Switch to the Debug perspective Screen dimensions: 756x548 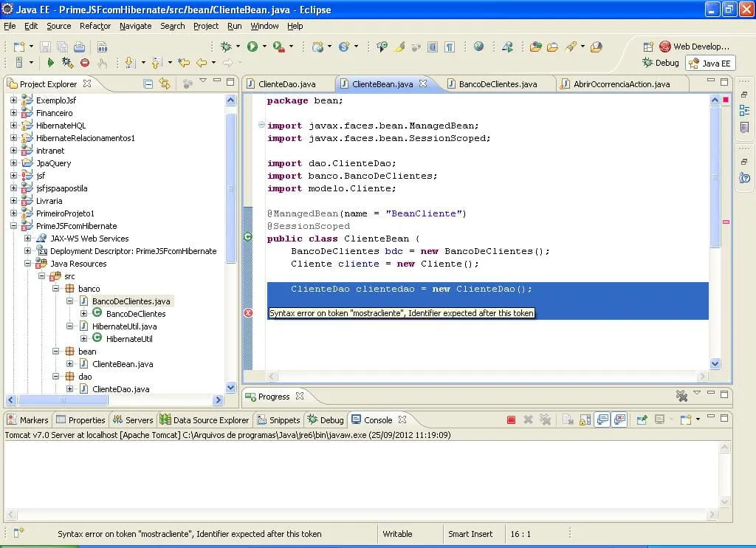[661, 63]
